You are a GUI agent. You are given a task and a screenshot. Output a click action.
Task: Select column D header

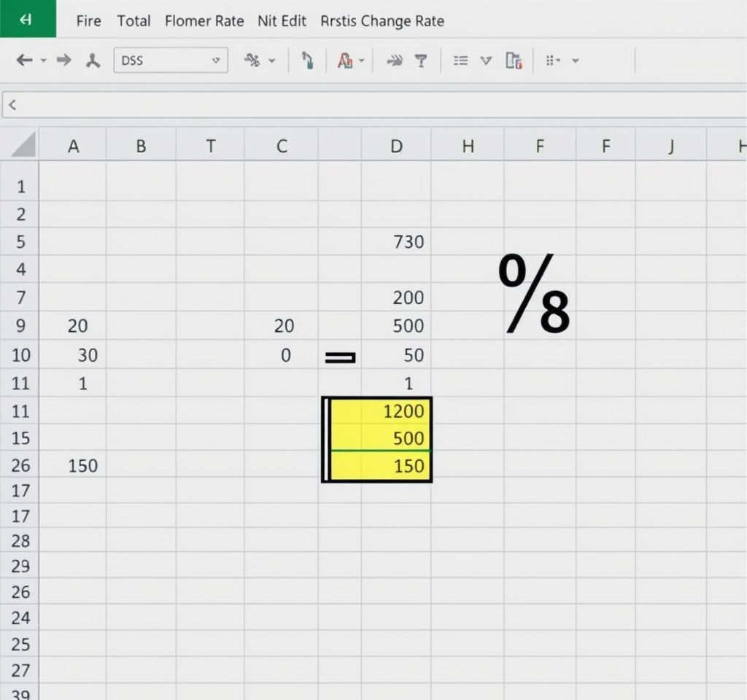pyautogui.click(x=395, y=146)
